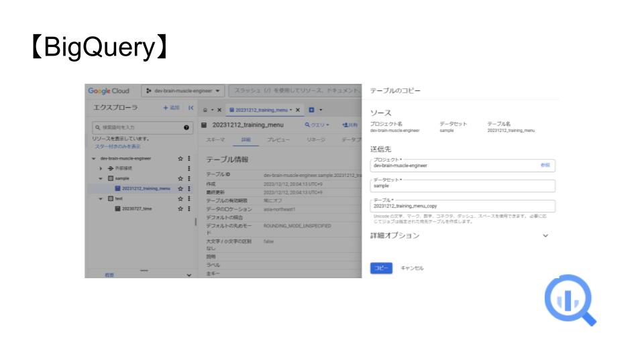Switch to the プレビュー tab
644x362 pixels.
point(278,139)
